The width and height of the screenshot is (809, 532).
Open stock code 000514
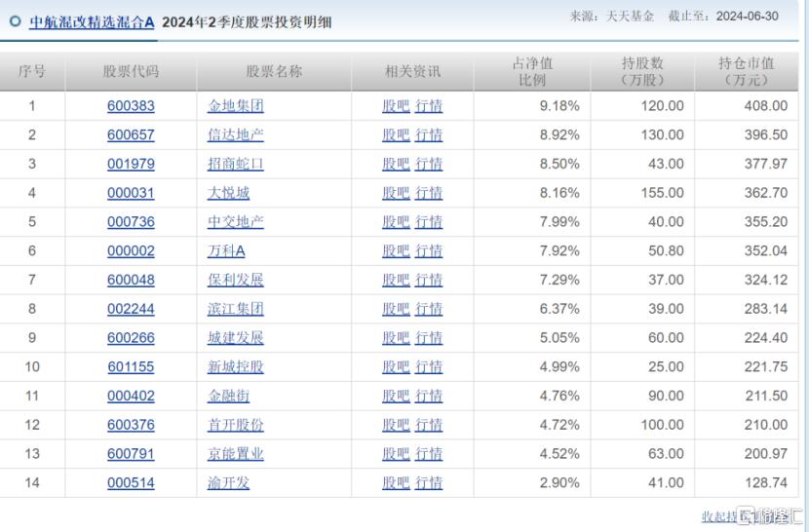pyautogui.click(x=131, y=482)
